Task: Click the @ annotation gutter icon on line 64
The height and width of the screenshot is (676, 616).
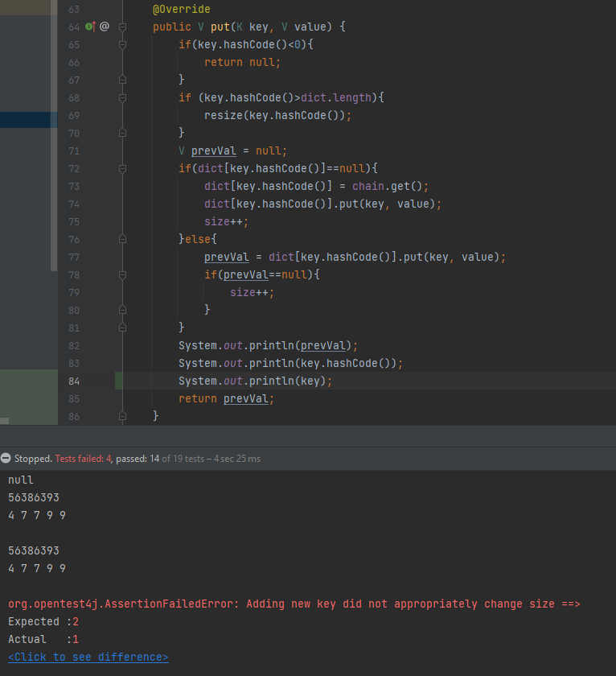Action: tap(104, 27)
